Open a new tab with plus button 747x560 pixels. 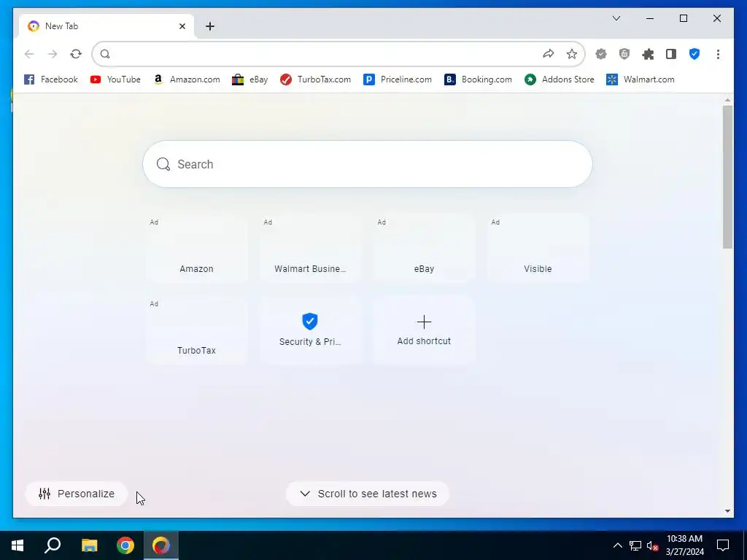pos(210,26)
